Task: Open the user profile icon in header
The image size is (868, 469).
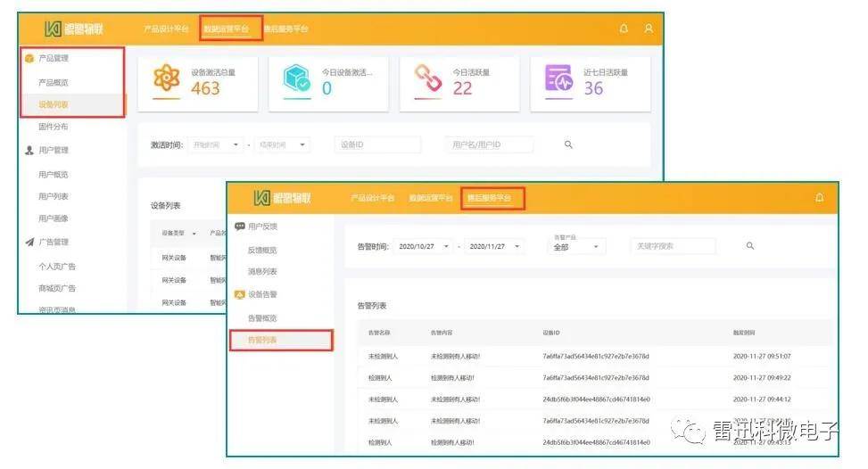Action: pyautogui.click(x=649, y=29)
